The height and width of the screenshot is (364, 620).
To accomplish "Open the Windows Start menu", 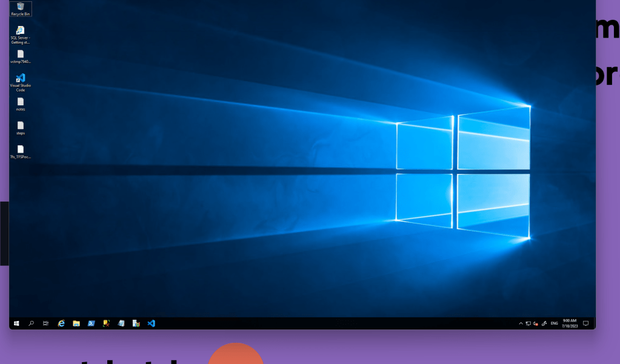I will [16, 323].
